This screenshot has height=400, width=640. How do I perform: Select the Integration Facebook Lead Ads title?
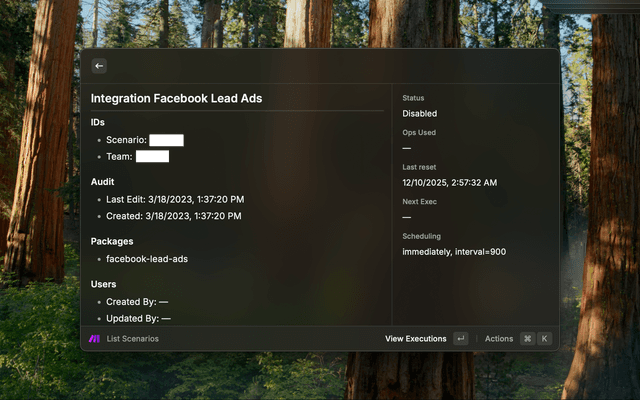pos(176,99)
